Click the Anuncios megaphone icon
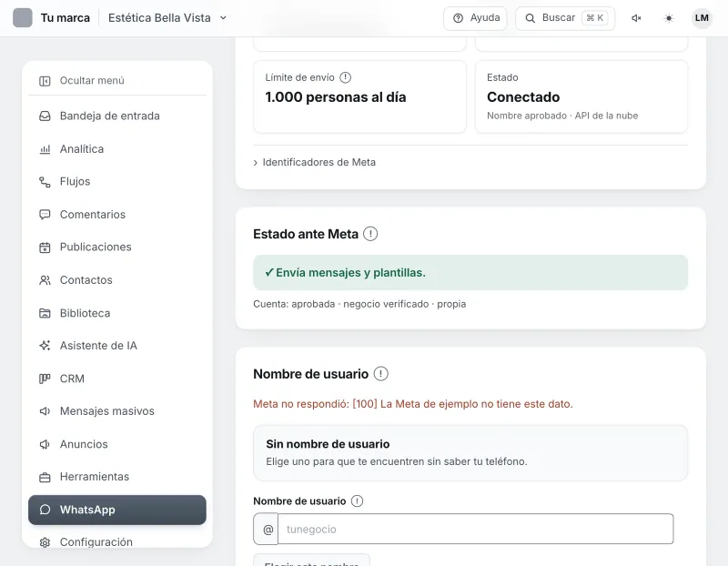 tap(45, 444)
